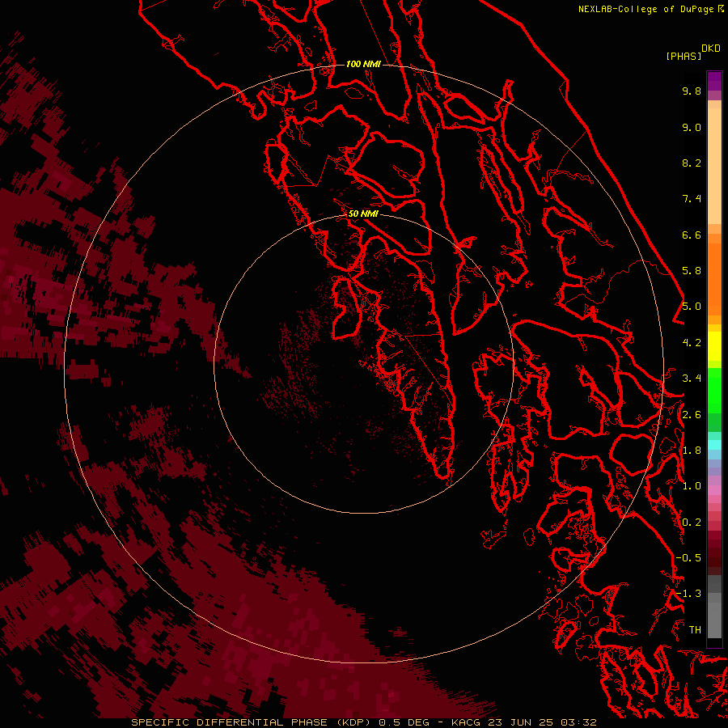Click the 100 NMI range ring label
Image resolution: width=728 pixels, height=728 pixels.
coord(363,64)
